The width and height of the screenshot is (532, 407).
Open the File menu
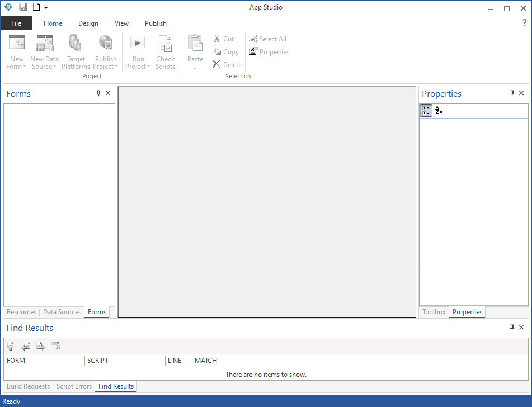click(x=16, y=23)
